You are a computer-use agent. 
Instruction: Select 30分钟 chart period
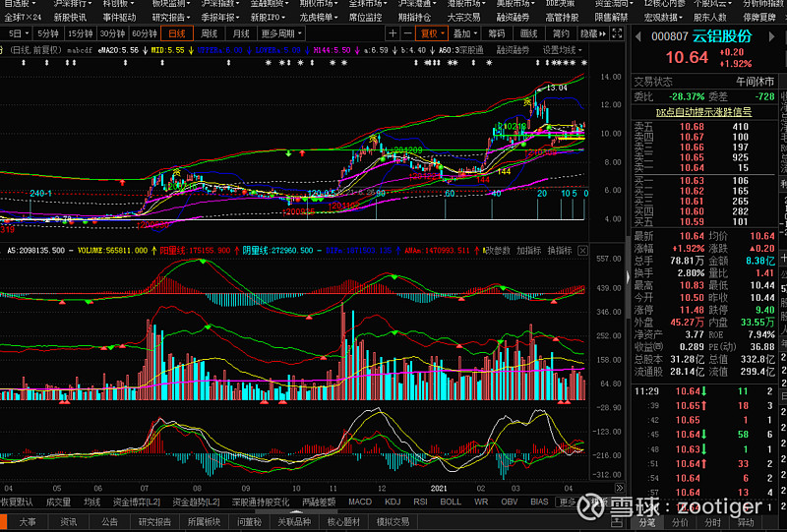112,33
